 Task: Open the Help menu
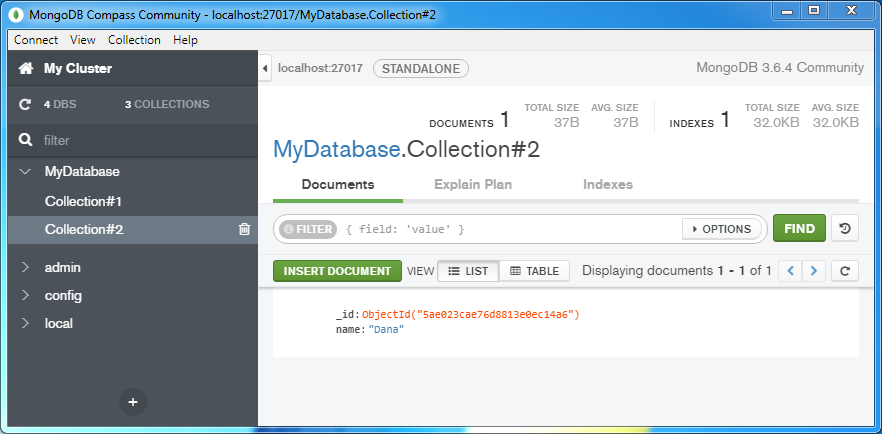(186, 40)
